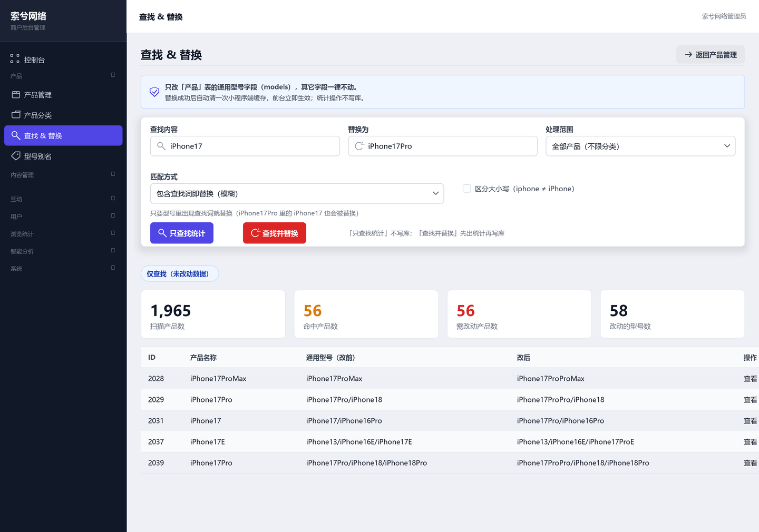
Task: Click the 产品分类 folder icon
Action: 16,114
